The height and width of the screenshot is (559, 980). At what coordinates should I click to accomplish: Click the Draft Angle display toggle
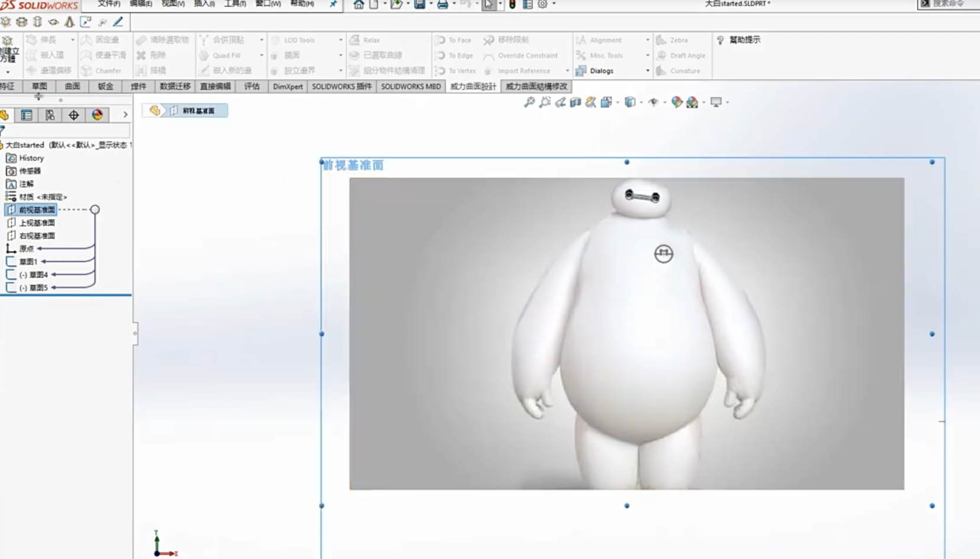(681, 55)
